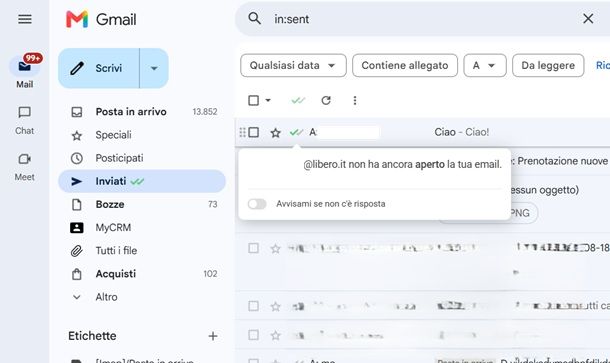
Task: Star the blurred 08-18 email
Action: click(x=275, y=248)
